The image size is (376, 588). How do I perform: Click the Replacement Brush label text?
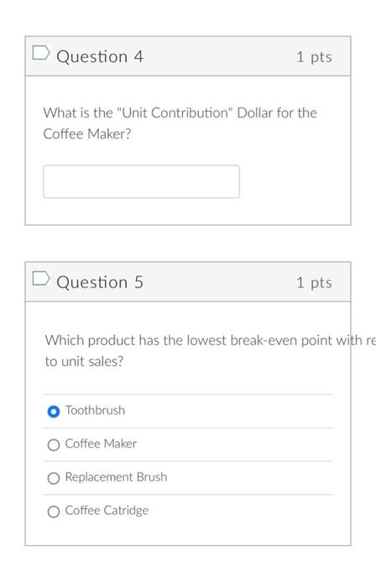coord(116,477)
